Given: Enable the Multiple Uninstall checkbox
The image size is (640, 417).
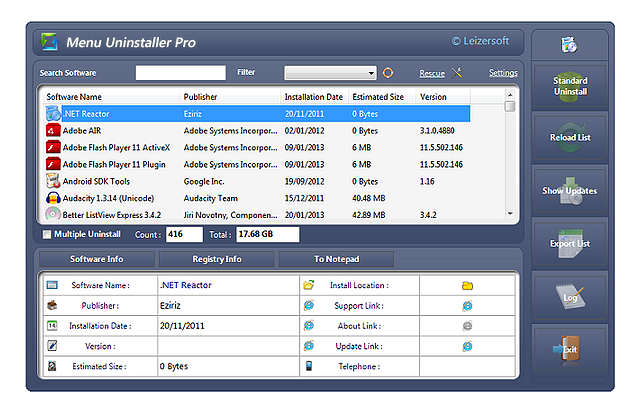Looking at the screenshot, I should (47, 234).
